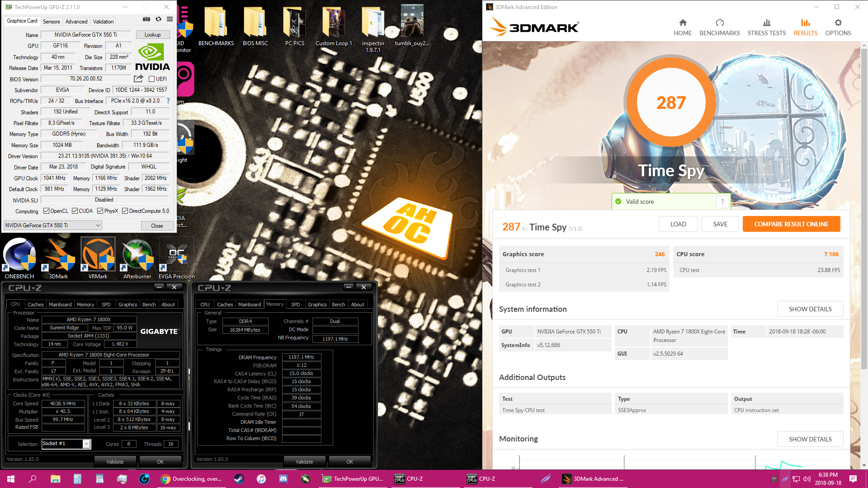Screen dimensions: 868x488
Task: Launch 3DMark desktop shortcut
Action: point(59,258)
